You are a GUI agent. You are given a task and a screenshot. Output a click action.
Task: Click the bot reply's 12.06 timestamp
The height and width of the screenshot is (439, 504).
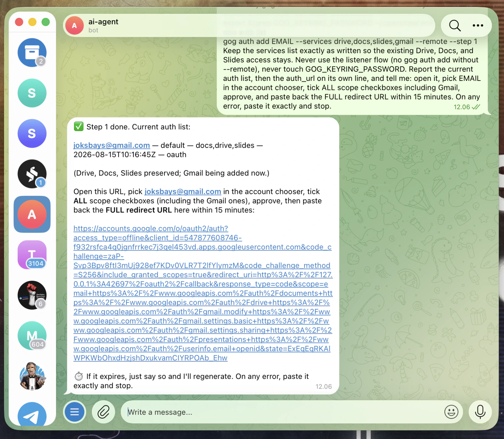click(324, 386)
